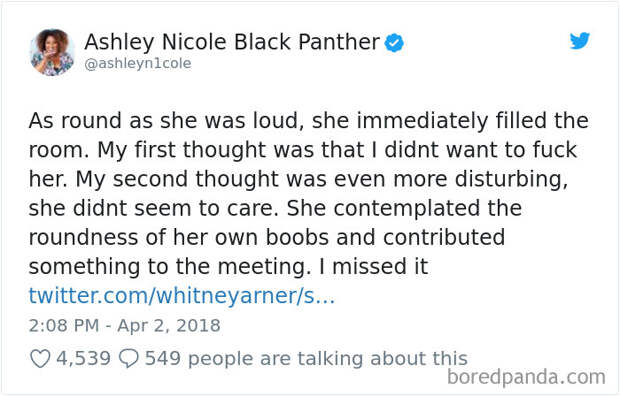Screen dimensions: 620x396
Task: Open '549 people are talking about this'
Action: pos(306,358)
